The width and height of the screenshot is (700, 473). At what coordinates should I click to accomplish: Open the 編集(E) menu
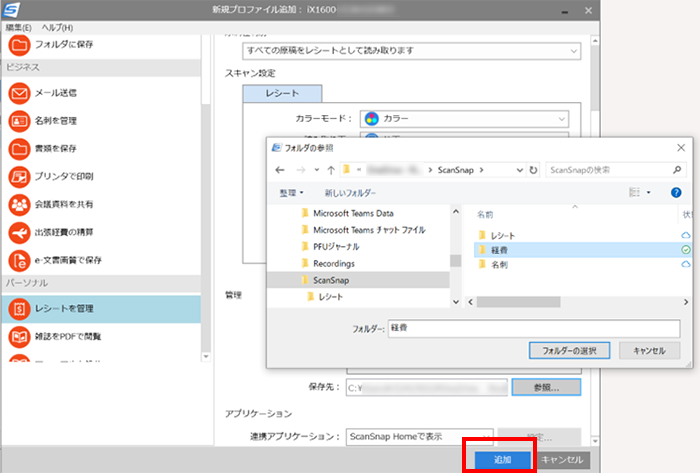tap(18, 28)
